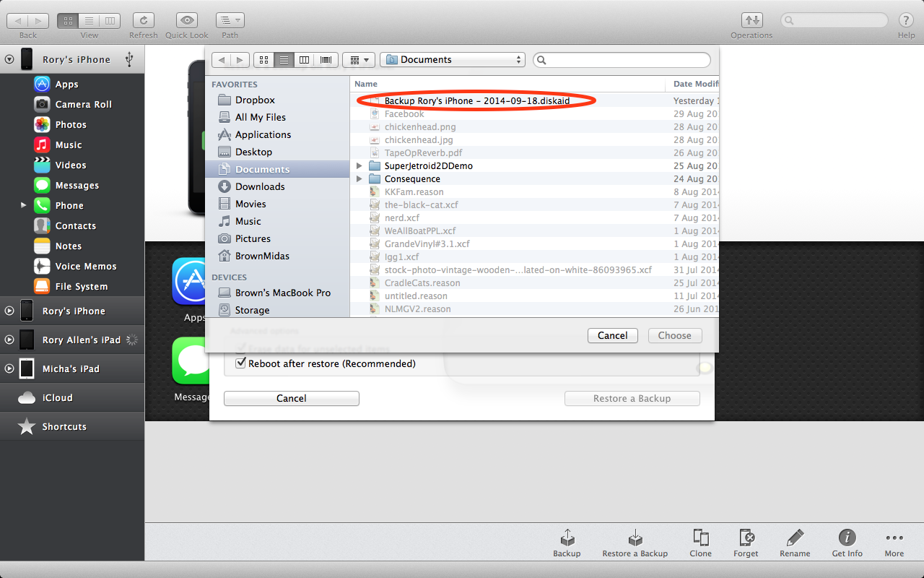Click the file dialog search field
The width and height of the screenshot is (924, 578).
click(622, 60)
